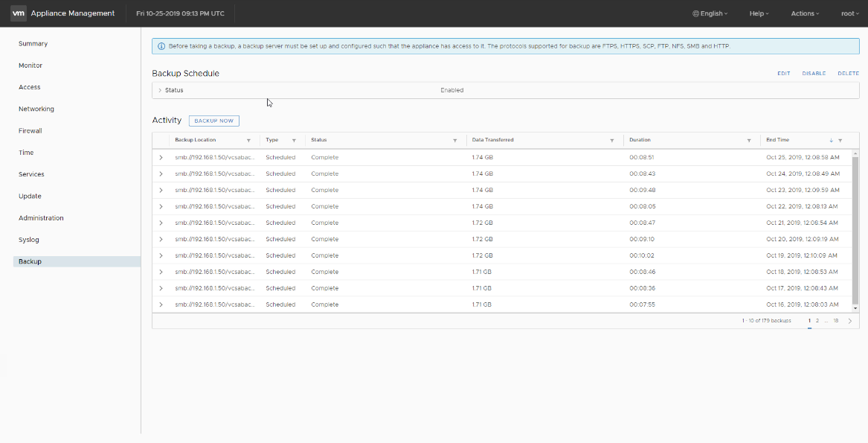This screenshot has height=443, width=868.
Task: Open the Summary section in sidebar
Action: pos(33,44)
